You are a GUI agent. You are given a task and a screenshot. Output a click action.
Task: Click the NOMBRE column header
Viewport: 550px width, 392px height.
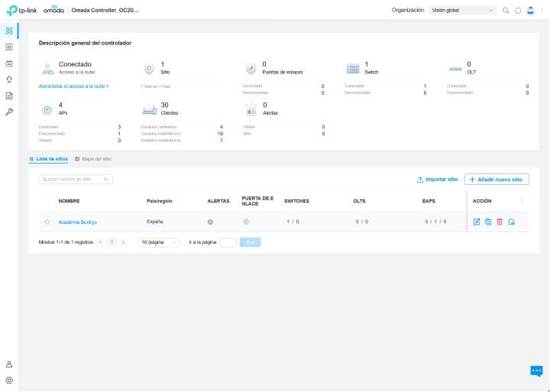(x=69, y=201)
